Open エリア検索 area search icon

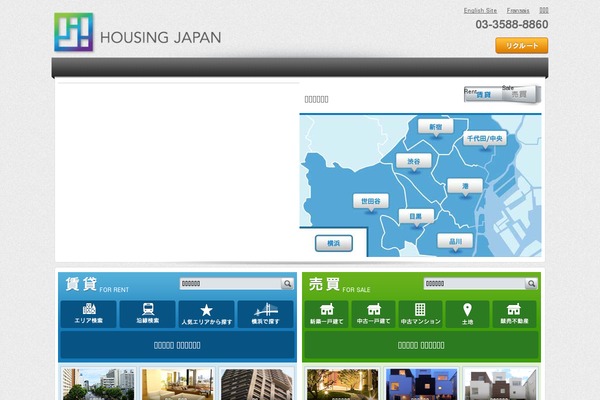click(x=88, y=314)
